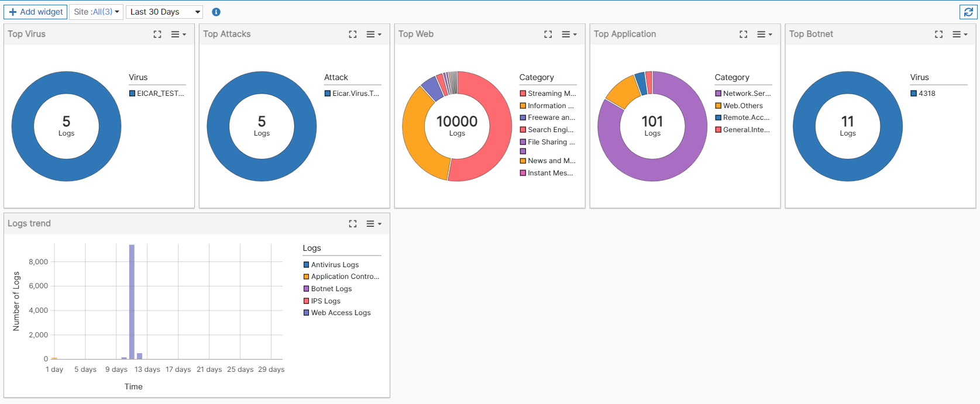Image resolution: width=980 pixels, height=404 pixels.
Task: Click IPS Logs in Logs trend legend
Action: tap(322, 301)
